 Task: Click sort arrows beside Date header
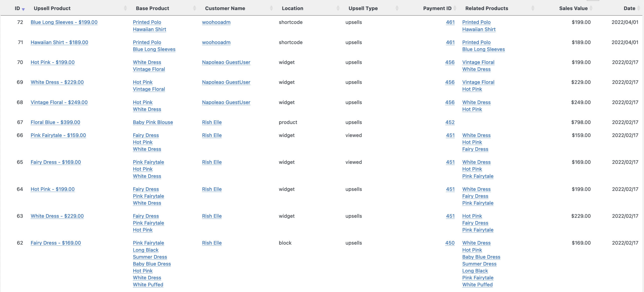click(638, 8)
